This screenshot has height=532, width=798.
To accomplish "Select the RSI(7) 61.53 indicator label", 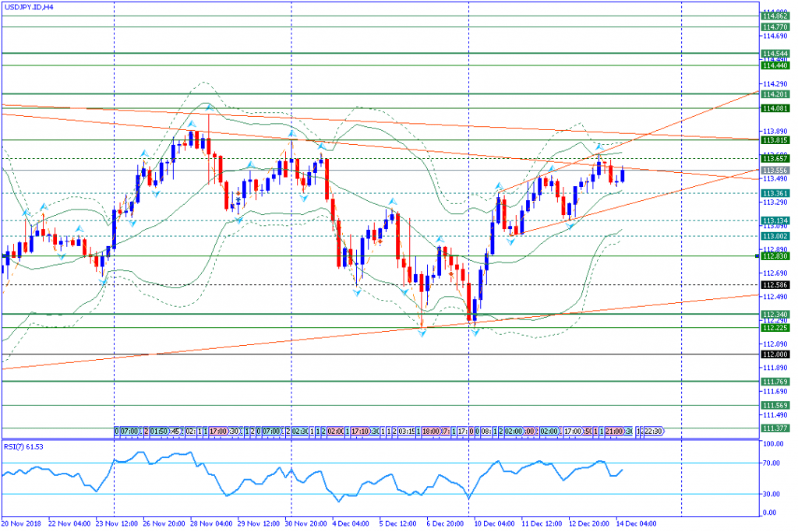I will 23,446.
